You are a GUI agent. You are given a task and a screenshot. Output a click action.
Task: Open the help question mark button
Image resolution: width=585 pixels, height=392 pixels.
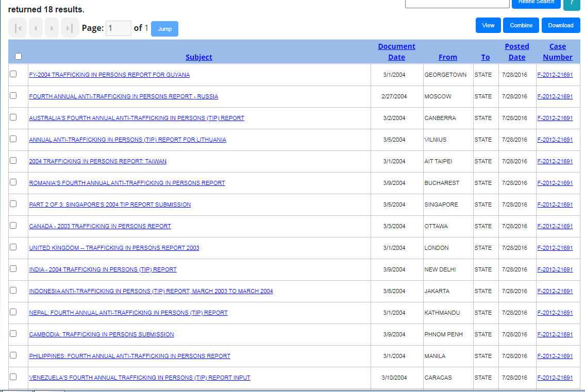pos(572,4)
